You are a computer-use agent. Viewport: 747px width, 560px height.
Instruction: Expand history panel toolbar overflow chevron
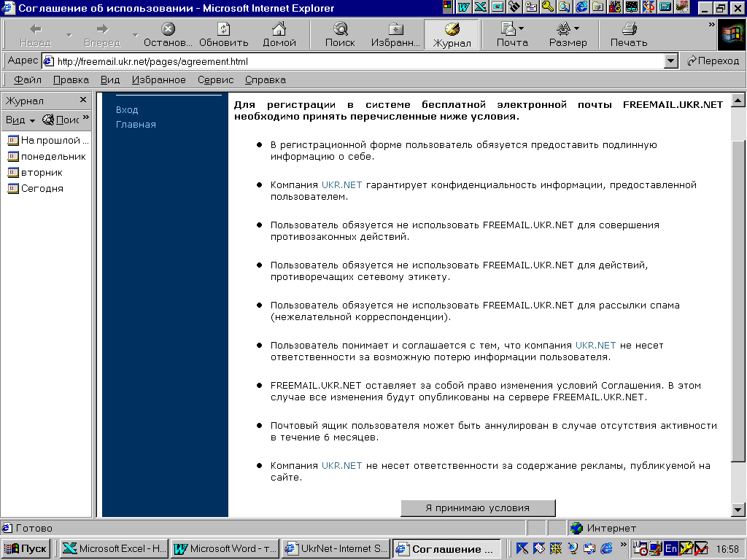pyautogui.click(x=86, y=117)
